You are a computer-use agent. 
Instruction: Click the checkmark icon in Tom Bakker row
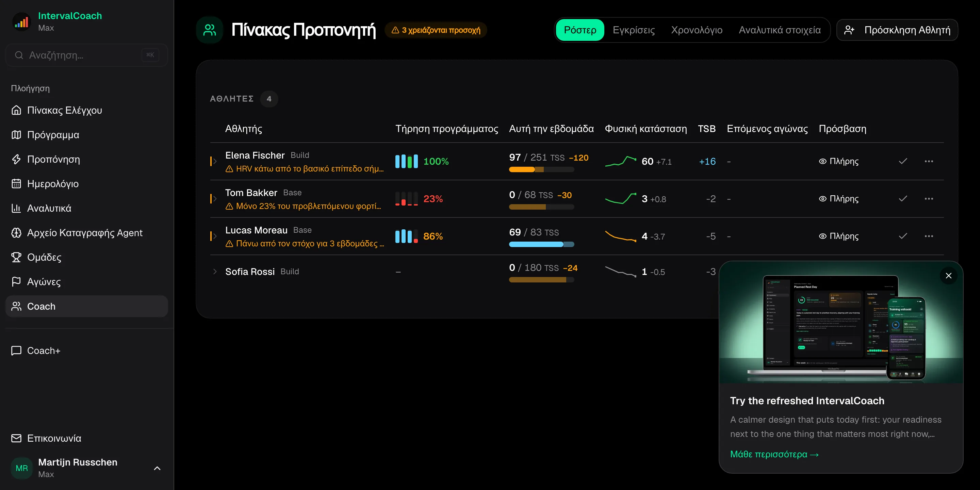(x=903, y=199)
